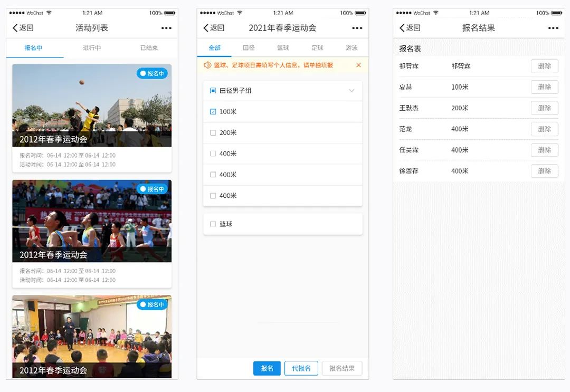Screen dimensions: 570x392
Task: Tap 报名中 badge on basketball photo card
Action: [153, 73]
